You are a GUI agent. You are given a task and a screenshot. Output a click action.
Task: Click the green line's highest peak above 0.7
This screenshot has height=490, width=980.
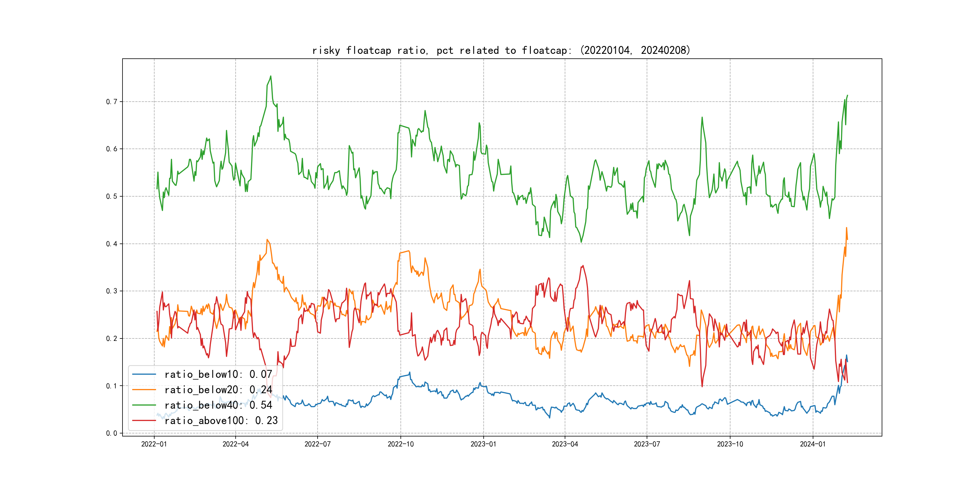(270, 76)
